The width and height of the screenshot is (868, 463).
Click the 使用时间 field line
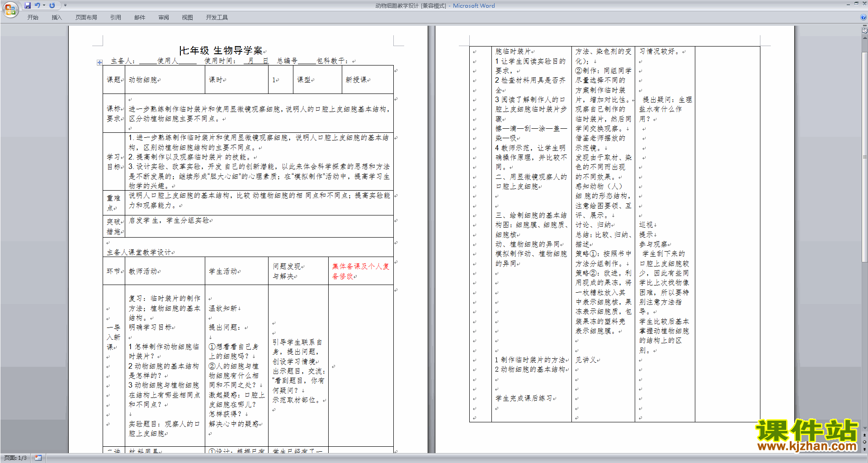coord(236,61)
